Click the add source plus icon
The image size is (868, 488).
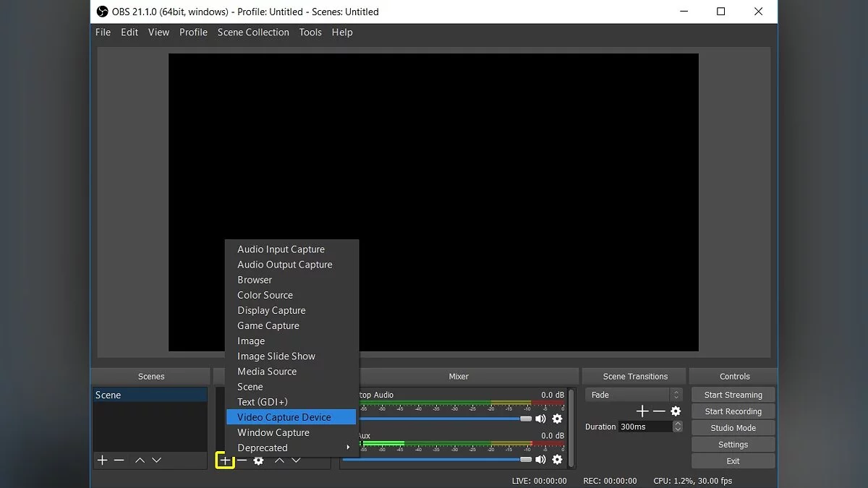[225, 460]
